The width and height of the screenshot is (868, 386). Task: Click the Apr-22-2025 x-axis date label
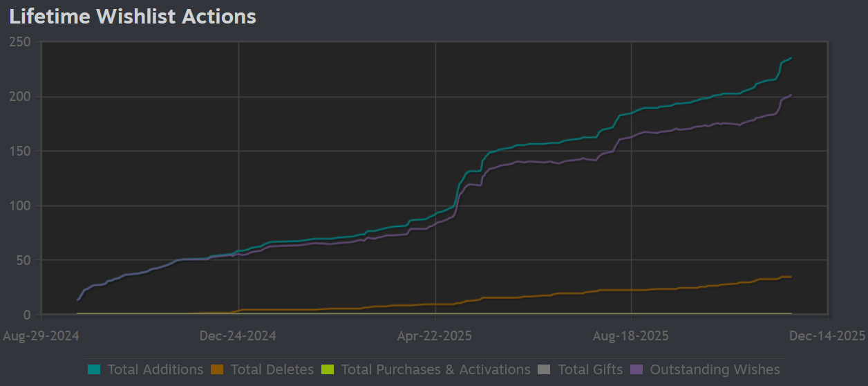[x=434, y=336]
